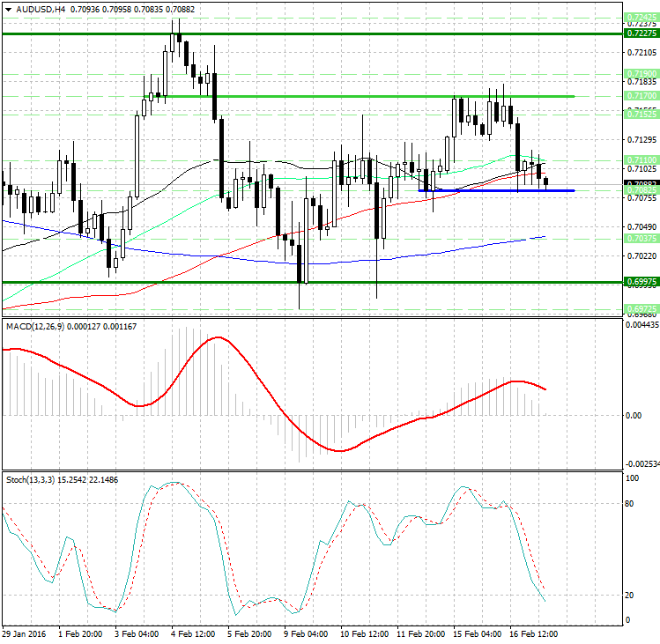Select the 0.69975 price level label
The image size is (660, 644).
click(x=640, y=281)
